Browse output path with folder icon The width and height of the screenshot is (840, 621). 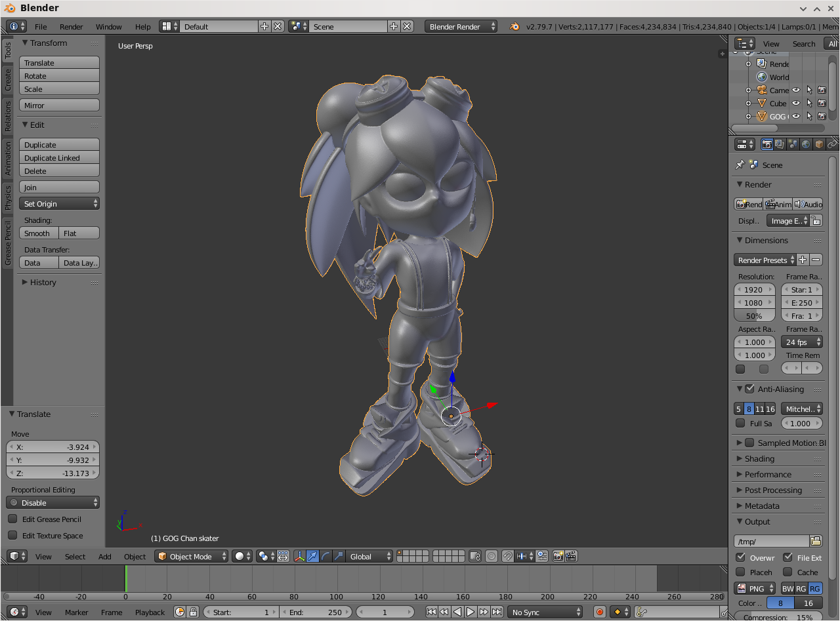tap(816, 541)
